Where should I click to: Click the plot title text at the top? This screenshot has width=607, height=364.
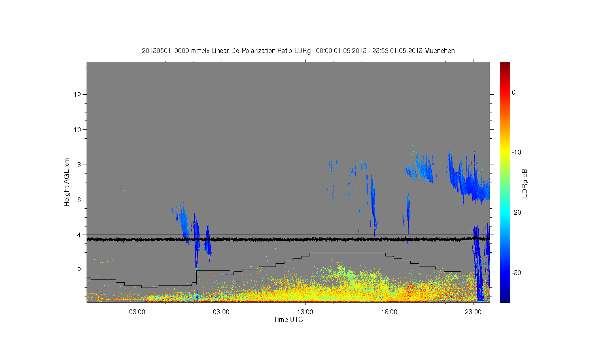[x=298, y=51]
